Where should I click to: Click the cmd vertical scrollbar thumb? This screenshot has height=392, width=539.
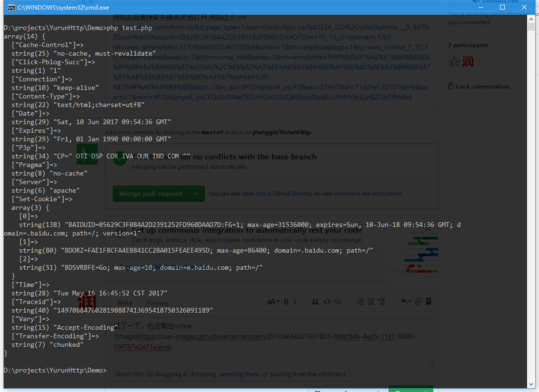coord(531,27)
